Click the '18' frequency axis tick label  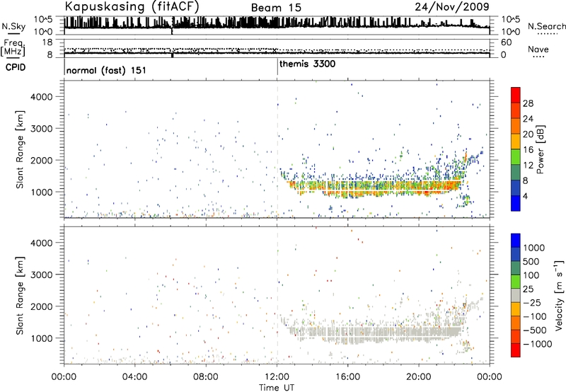coord(47,42)
